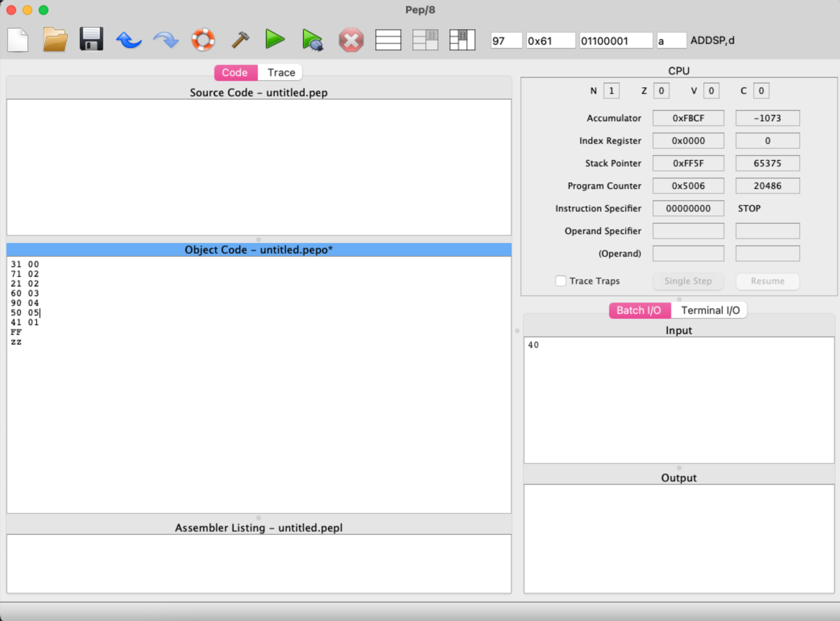
Task: Switch to the Trace tab
Action: [280, 72]
